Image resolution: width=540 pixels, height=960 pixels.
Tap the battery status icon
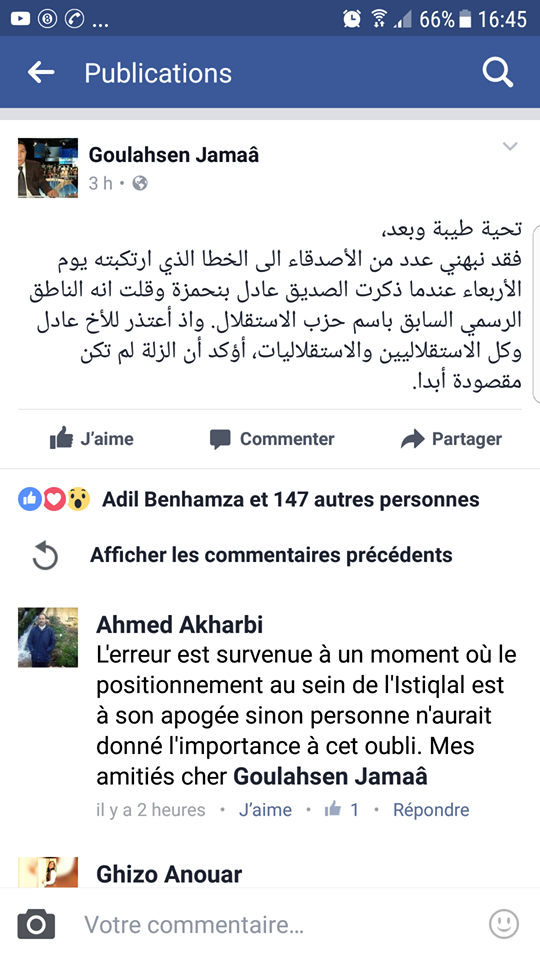click(x=465, y=20)
